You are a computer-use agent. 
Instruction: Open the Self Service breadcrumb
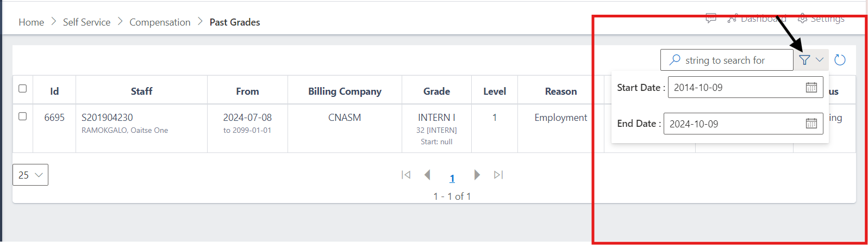86,22
